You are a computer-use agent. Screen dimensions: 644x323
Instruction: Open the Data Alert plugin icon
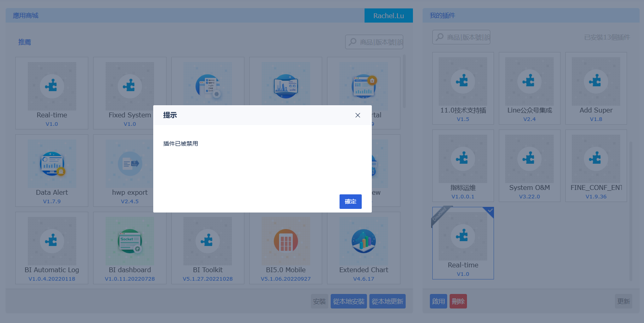click(52, 163)
